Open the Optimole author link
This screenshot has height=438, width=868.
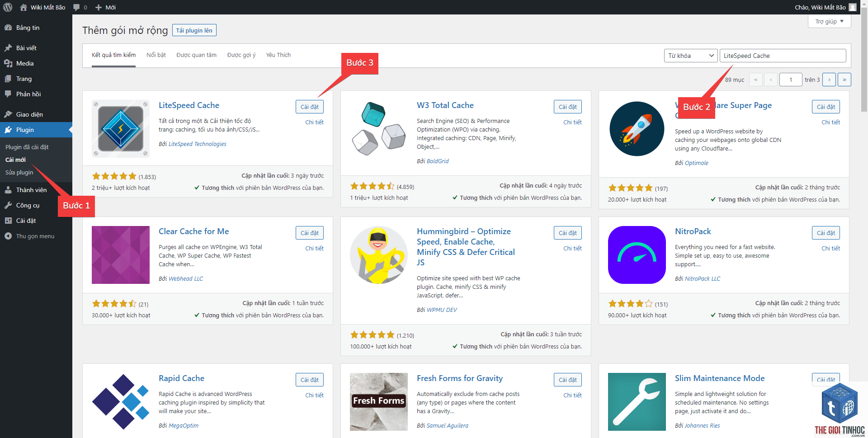(x=697, y=163)
